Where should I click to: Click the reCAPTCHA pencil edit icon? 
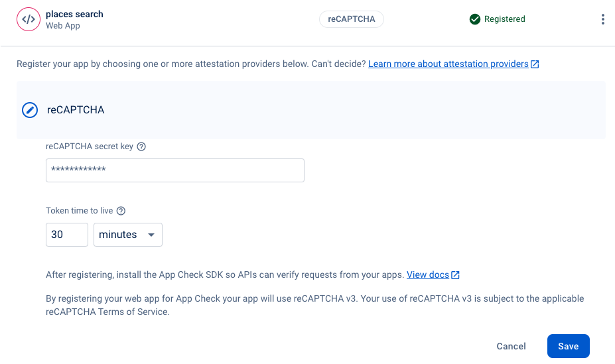click(x=30, y=110)
